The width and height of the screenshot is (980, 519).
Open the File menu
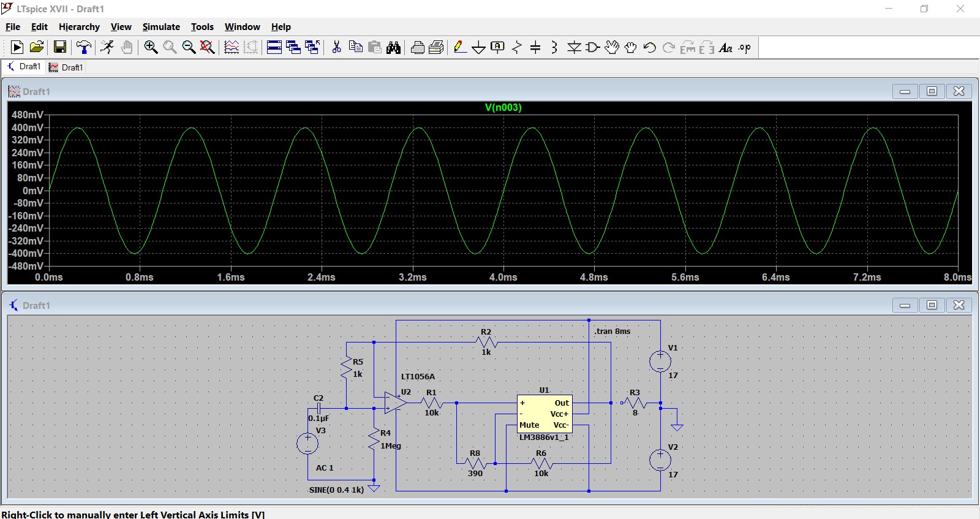pyautogui.click(x=13, y=27)
